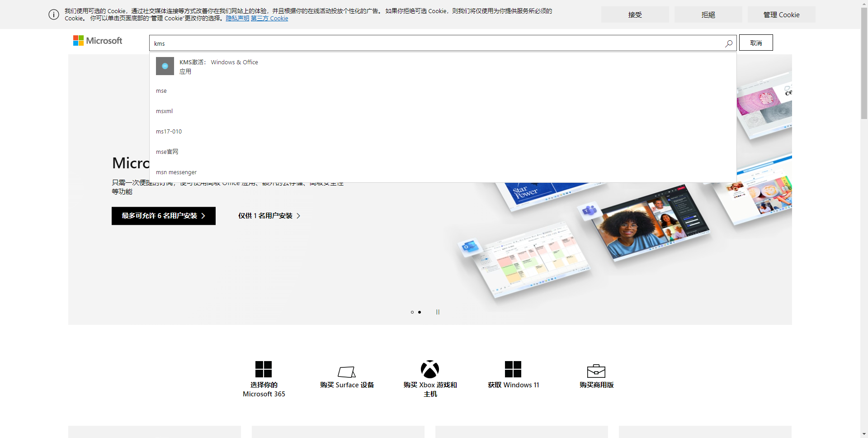Open 购买商用版 link
Image resolution: width=868 pixels, height=438 pixels.
(x=596, y=385)
